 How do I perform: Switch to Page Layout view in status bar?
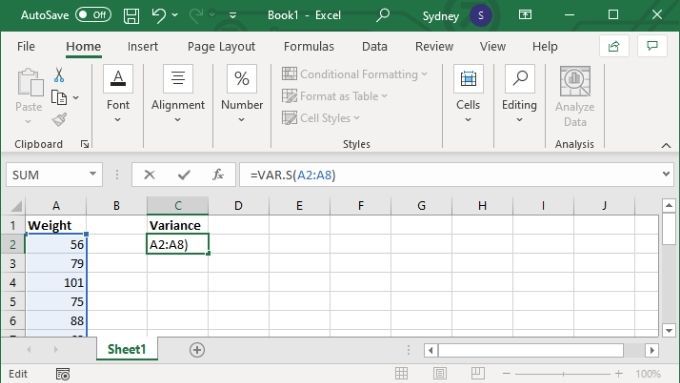point(439,373)
